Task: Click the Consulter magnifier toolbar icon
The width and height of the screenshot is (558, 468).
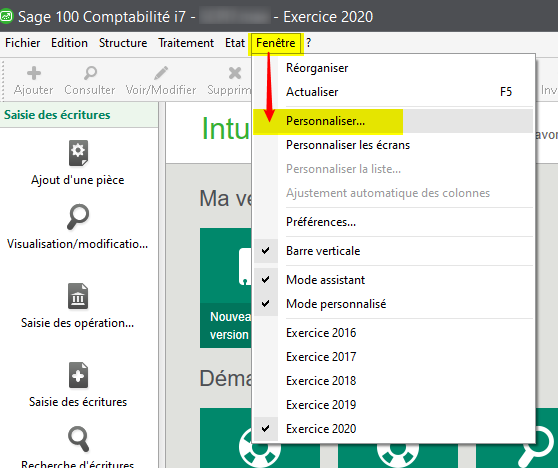Action: pyautogui.click(x=90, y=73)
